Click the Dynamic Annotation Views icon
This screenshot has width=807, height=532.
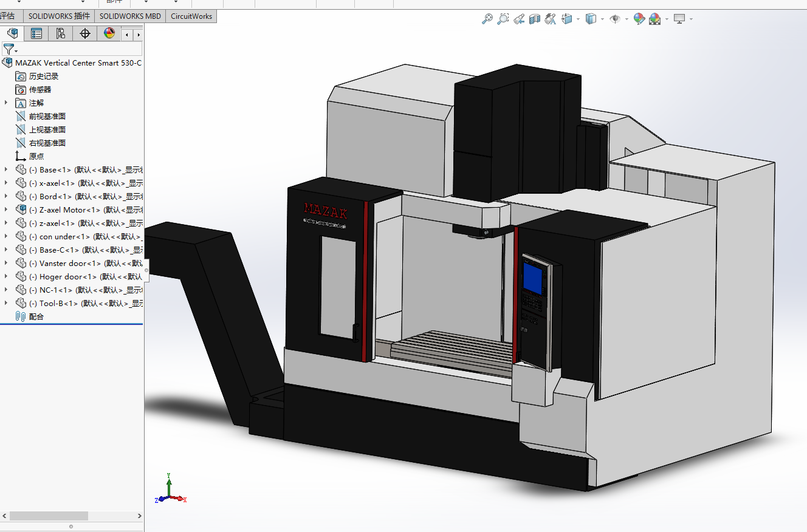(551, 19)
